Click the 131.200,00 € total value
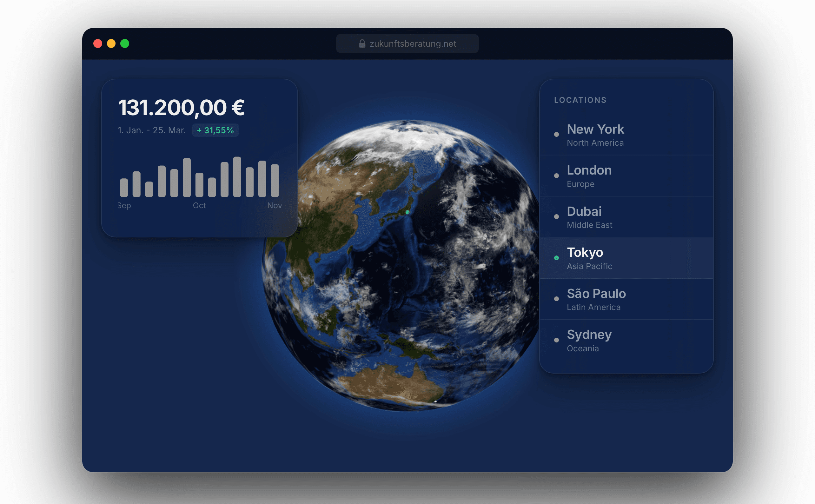 [181, 107]
